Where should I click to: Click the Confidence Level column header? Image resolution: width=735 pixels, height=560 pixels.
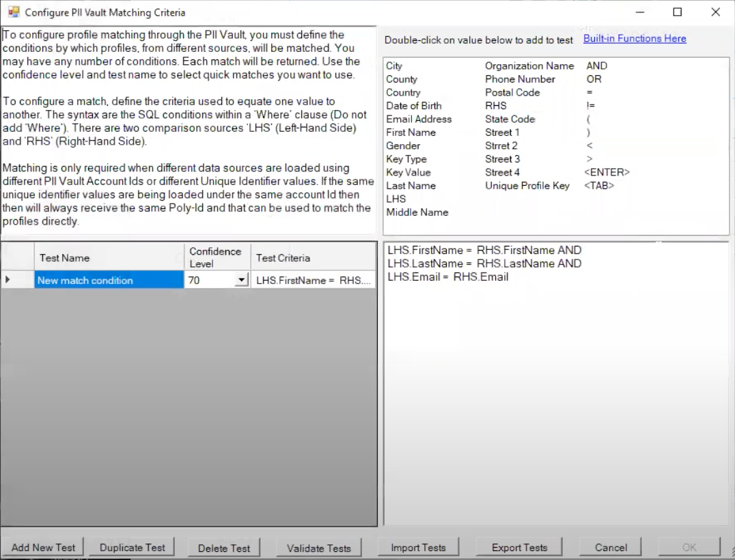pyautogui.click(x=217, y=257)
